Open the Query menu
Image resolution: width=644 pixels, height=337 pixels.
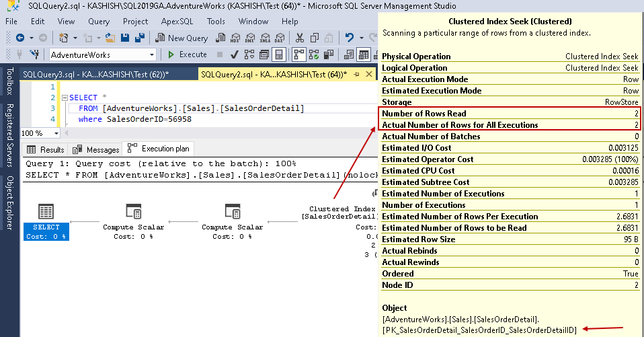(99, 22)
